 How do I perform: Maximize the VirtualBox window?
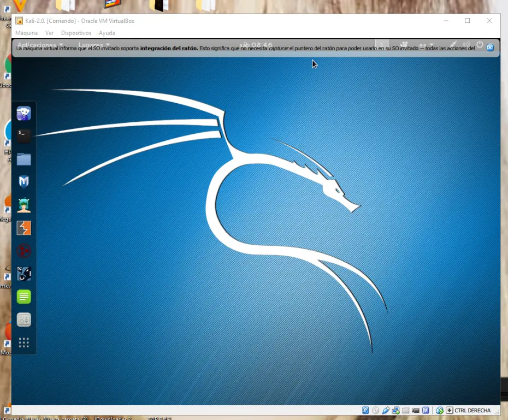[x=467, y=20]
